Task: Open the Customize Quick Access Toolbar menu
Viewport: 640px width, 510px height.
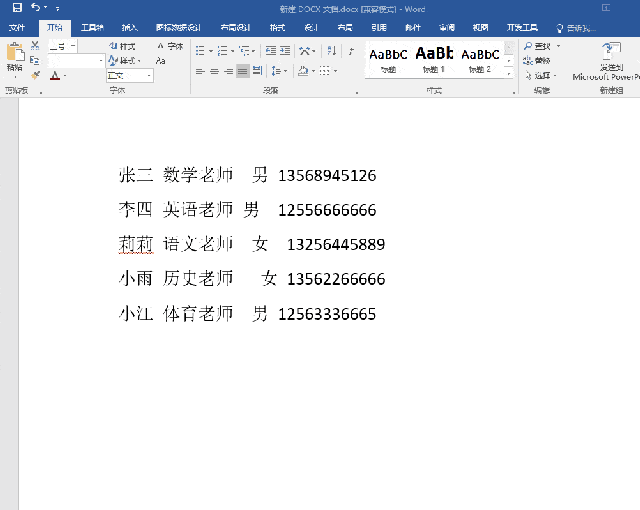Action: click(58, 8)
